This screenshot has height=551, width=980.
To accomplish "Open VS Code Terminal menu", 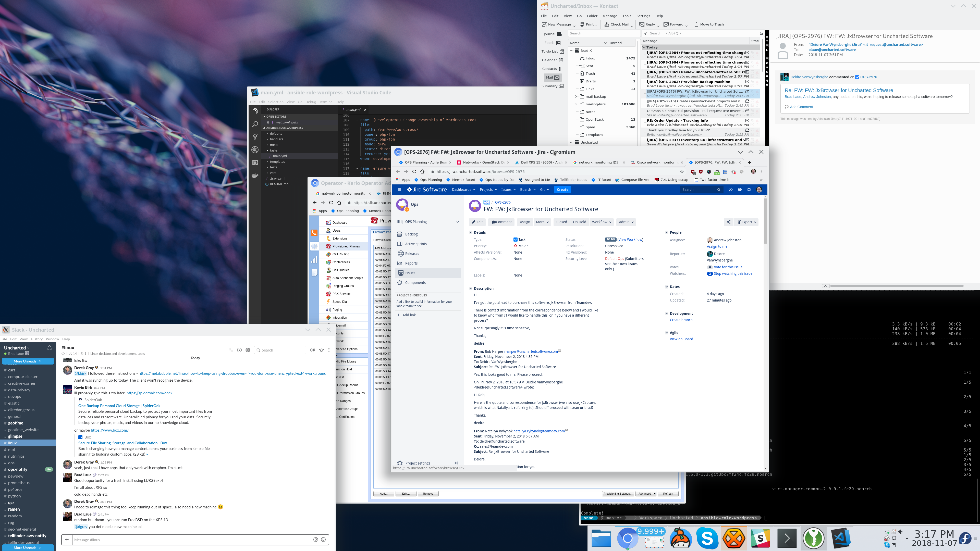I will tap(326, 102).
